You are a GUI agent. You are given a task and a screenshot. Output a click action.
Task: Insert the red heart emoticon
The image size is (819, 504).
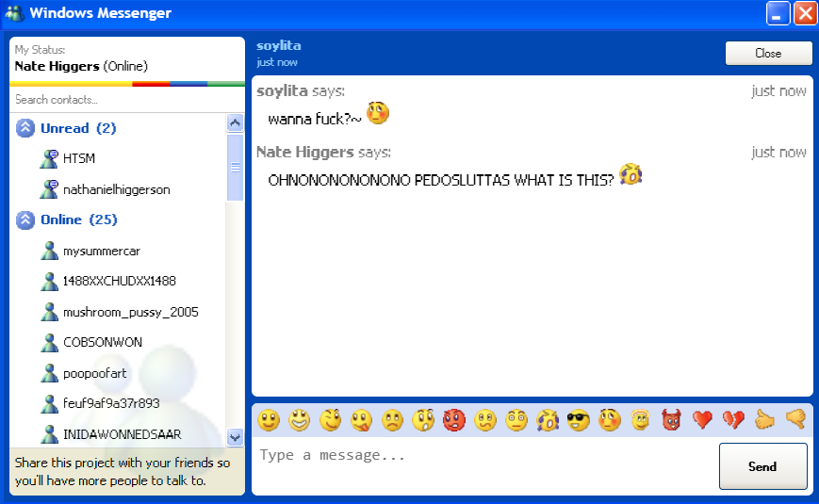pyautogui.click(x=702, y=420)
